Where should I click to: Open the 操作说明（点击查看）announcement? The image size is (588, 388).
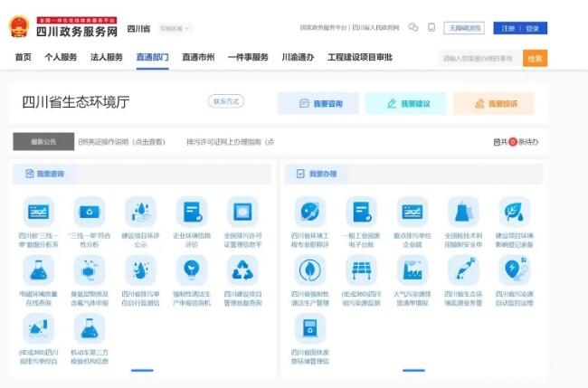coord(122,142)
